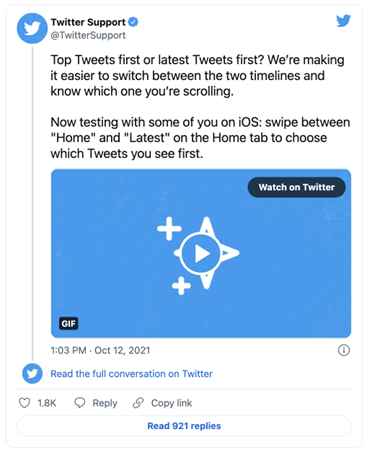The width and height of the screenshot is (367, 450).
Task: Click the small Twitter avatar beside full conversation
Action: pyautogui.click(x=32, y=374)
